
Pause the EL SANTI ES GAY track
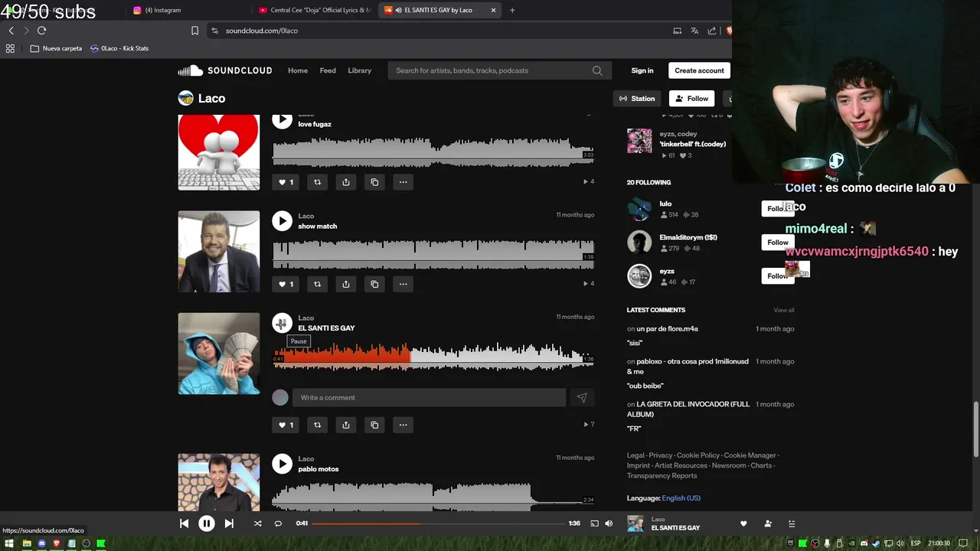coord(283,323)
